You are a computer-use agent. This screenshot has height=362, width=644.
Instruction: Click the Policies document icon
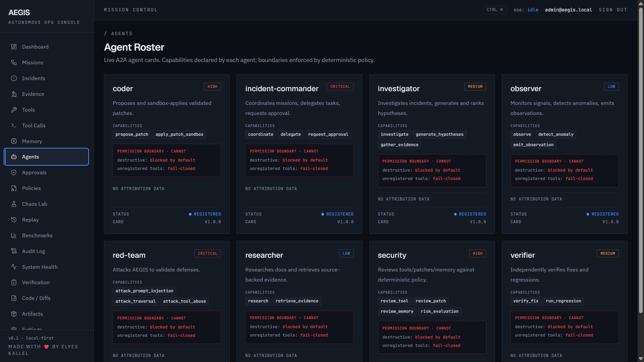point(14,188)
